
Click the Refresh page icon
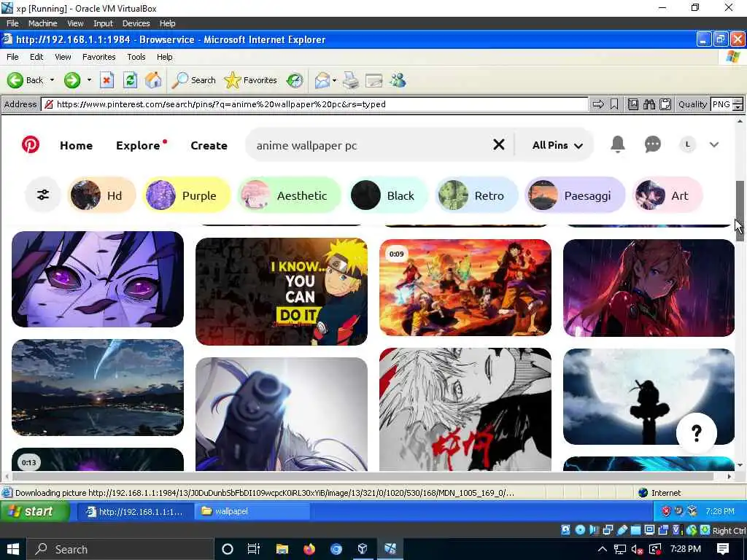[130, 80]
